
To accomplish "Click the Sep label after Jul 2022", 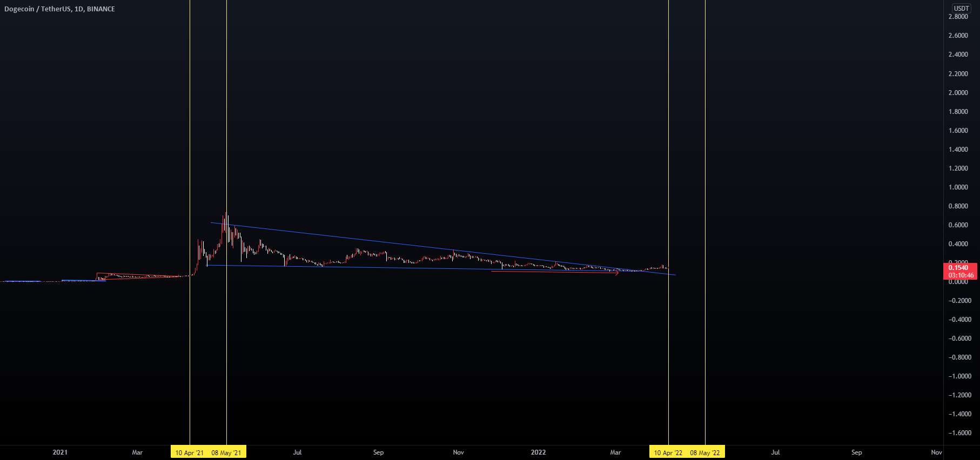I will click(856, 452).
